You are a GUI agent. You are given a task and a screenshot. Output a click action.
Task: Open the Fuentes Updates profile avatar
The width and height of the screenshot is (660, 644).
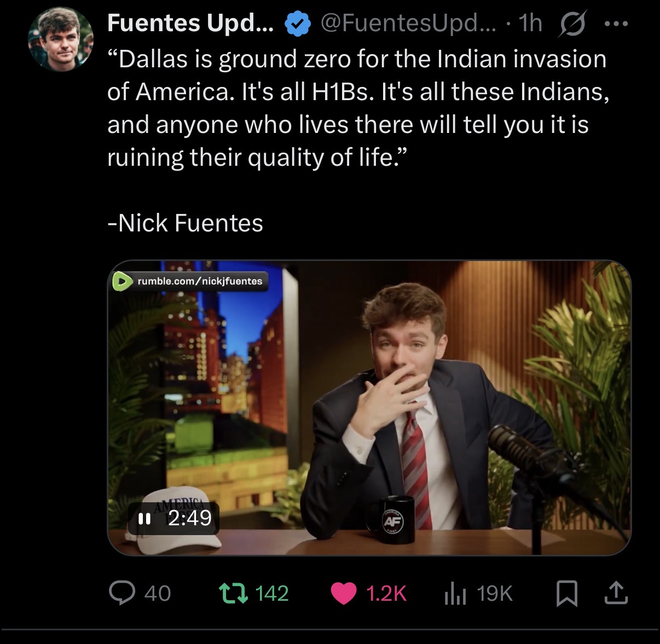click(61, 39)
